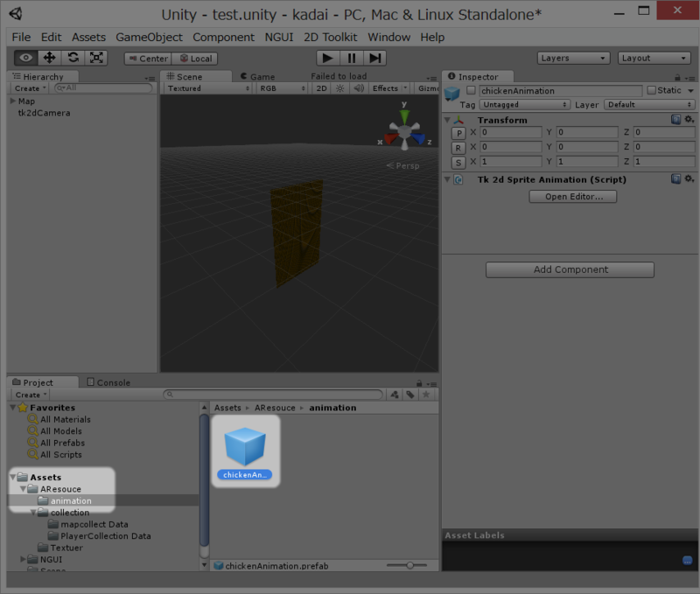700x594 pixels.
Task: Toggle Local coordinate space button
Action: click(195, 59)
